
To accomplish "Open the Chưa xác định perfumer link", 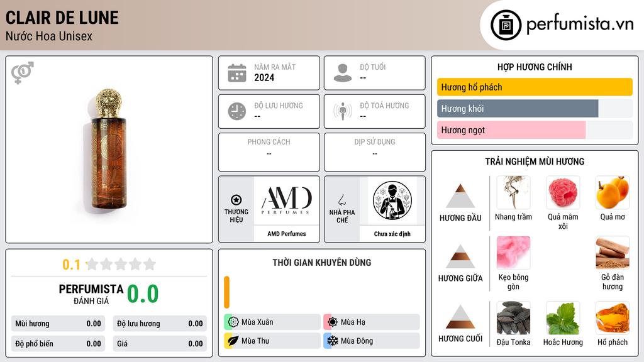I will (x=392, y=234).
